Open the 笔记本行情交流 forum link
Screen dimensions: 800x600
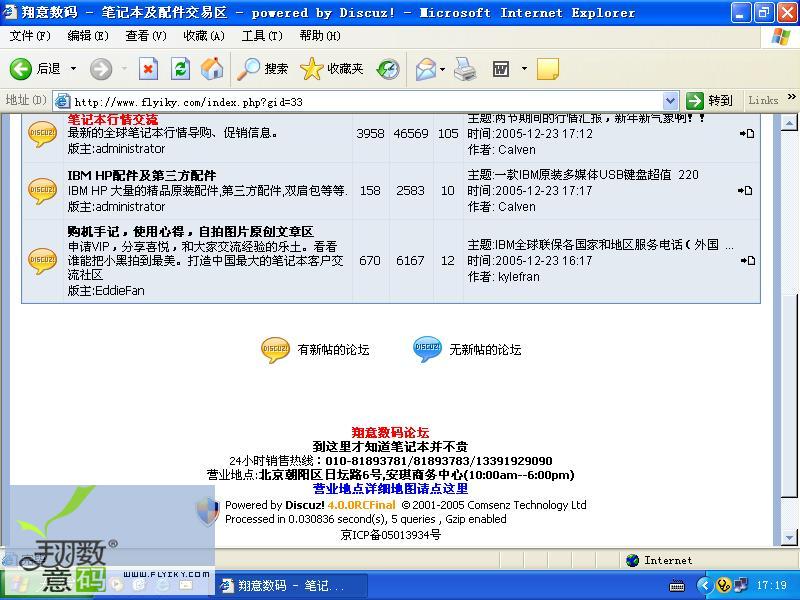(113, 119)
